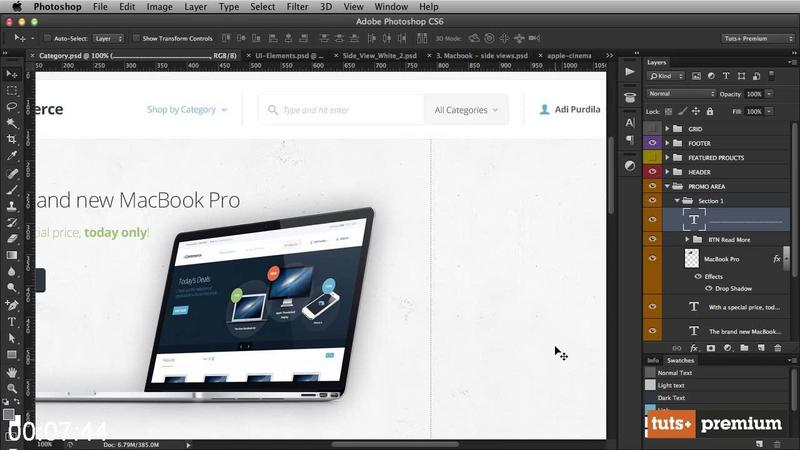Select the Healing Brush tool
This screenshot has height=450, width=800.
click(11, 173)
